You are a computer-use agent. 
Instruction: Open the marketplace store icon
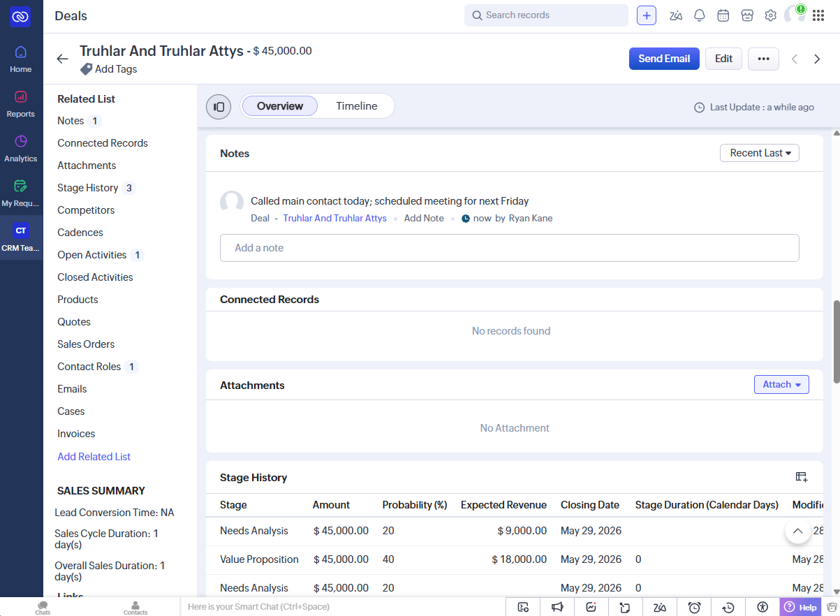pyautogui.click(x=747, y=15)
